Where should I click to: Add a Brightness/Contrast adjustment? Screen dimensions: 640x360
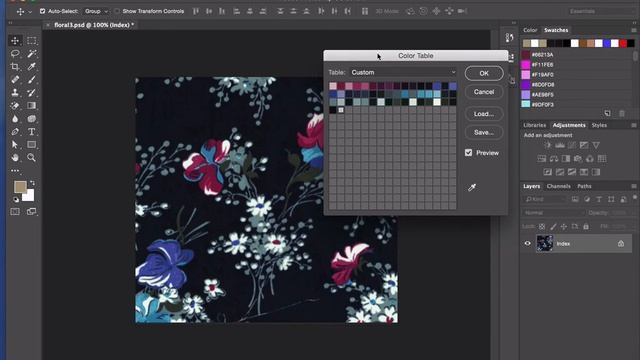tap(548, 145)
